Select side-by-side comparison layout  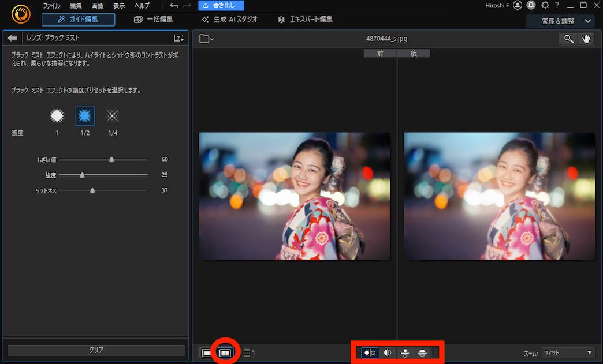coord(370,352)
